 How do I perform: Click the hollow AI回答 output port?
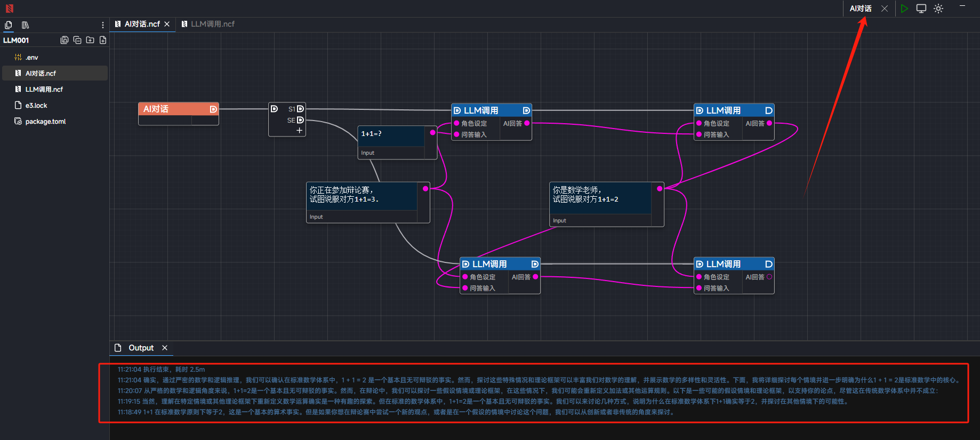[769, 277]
